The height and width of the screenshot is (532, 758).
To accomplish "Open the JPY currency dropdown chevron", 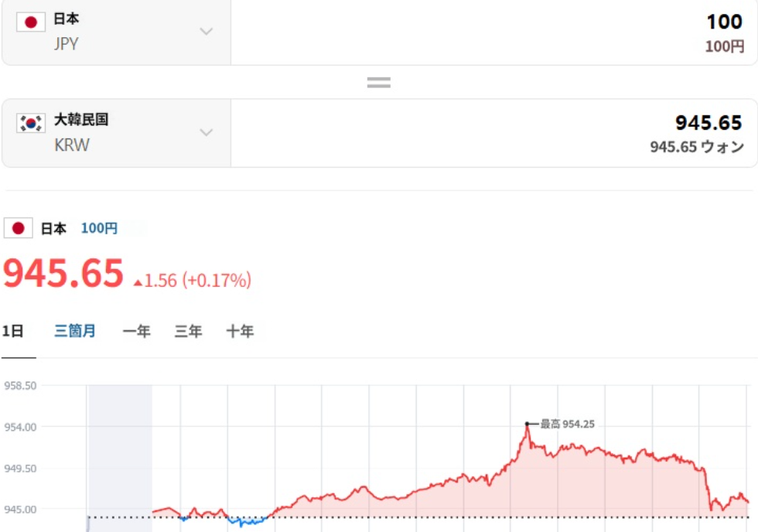I will point(206,32).
